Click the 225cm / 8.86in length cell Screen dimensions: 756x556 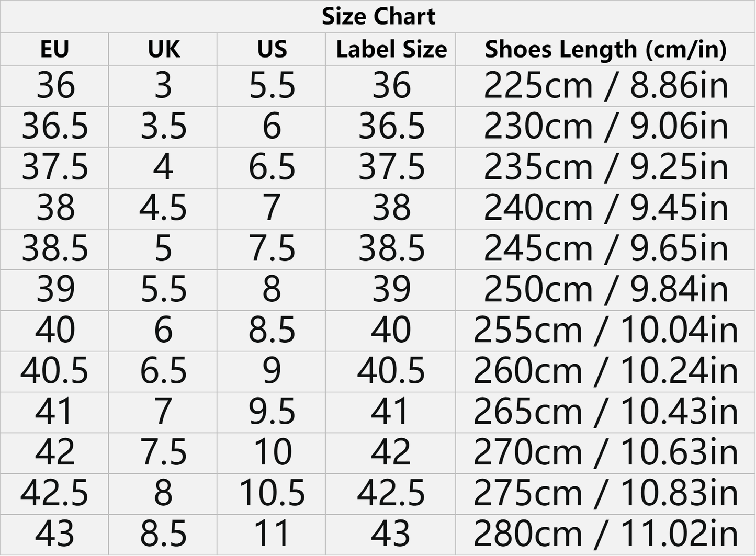point(605,86)
